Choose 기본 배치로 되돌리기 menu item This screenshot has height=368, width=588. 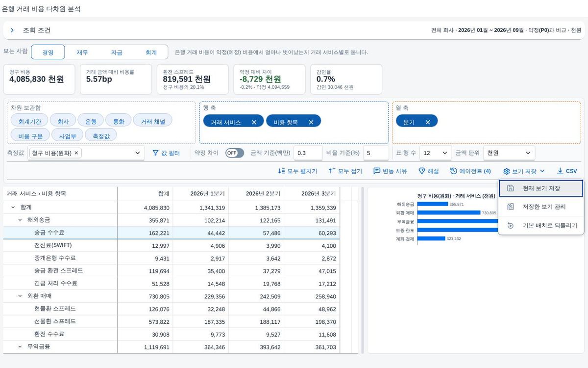click(541, 226)
